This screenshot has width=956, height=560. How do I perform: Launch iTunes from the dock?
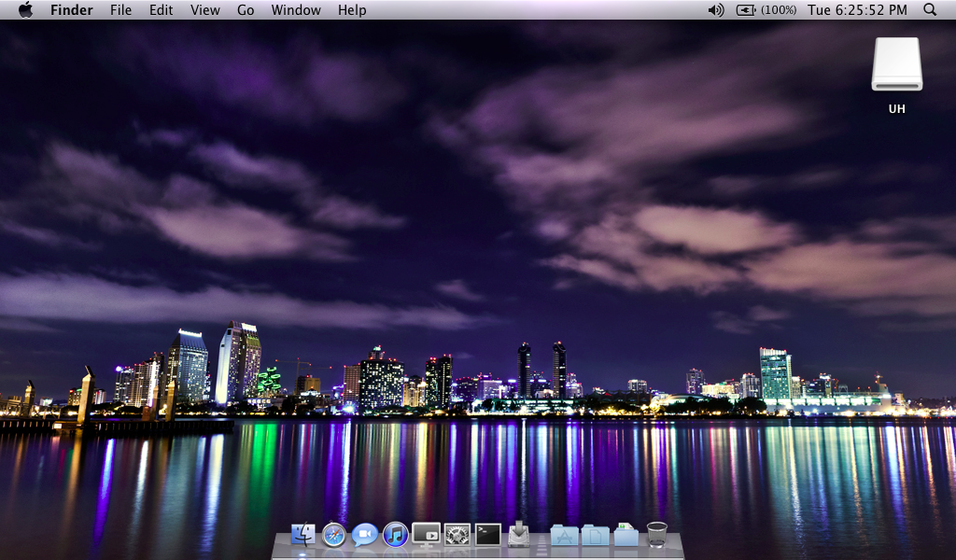coord(396,535)
